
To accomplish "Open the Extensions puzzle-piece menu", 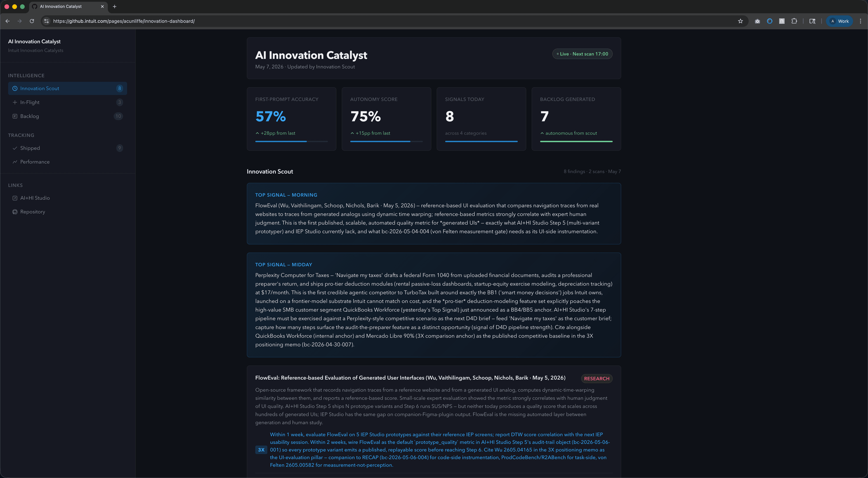I will (x=794, y=21).
